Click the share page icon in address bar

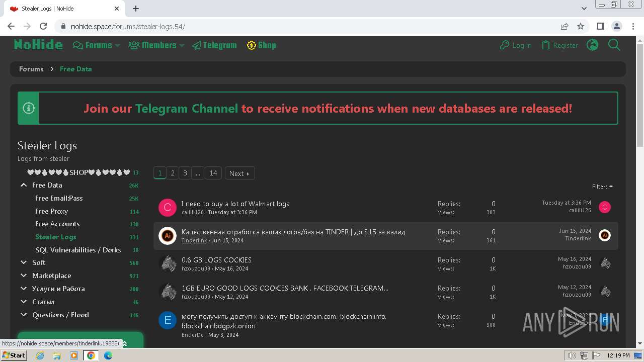click(x=565, y=26)
